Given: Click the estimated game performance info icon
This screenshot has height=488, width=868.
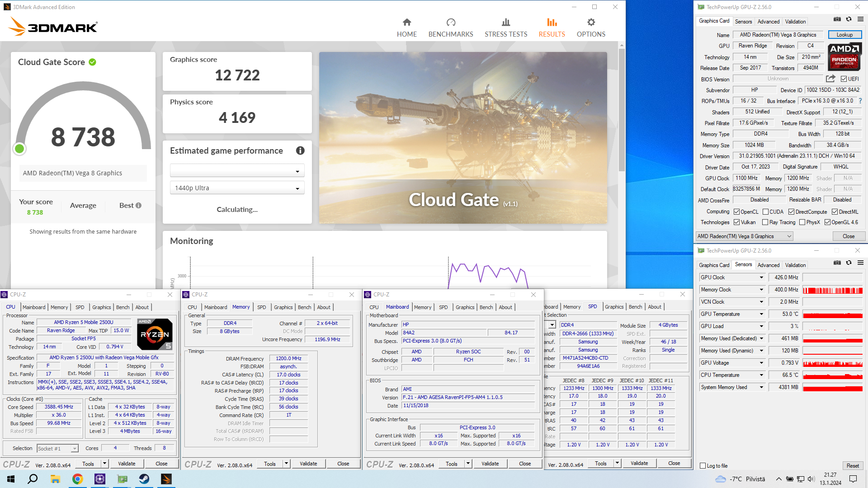Looking at the screenshot, I should point(300,151).
